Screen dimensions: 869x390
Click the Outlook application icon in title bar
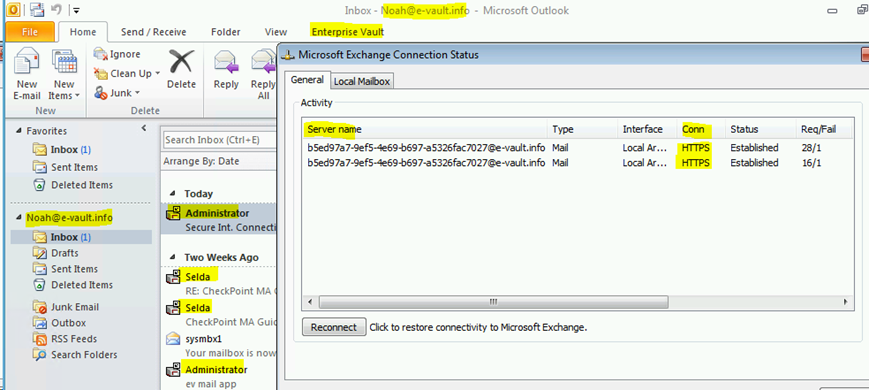(13, 9)
